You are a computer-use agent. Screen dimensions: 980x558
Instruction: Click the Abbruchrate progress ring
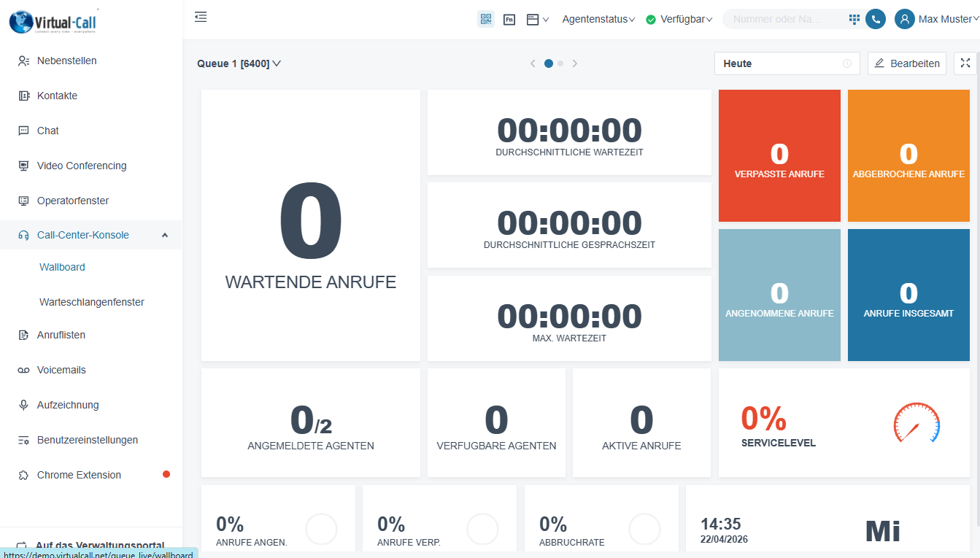tap(644, 530)
